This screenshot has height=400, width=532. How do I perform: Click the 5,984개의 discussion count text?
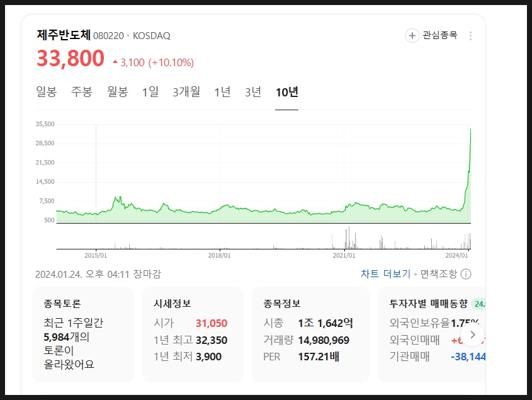[x=67, y=337]
